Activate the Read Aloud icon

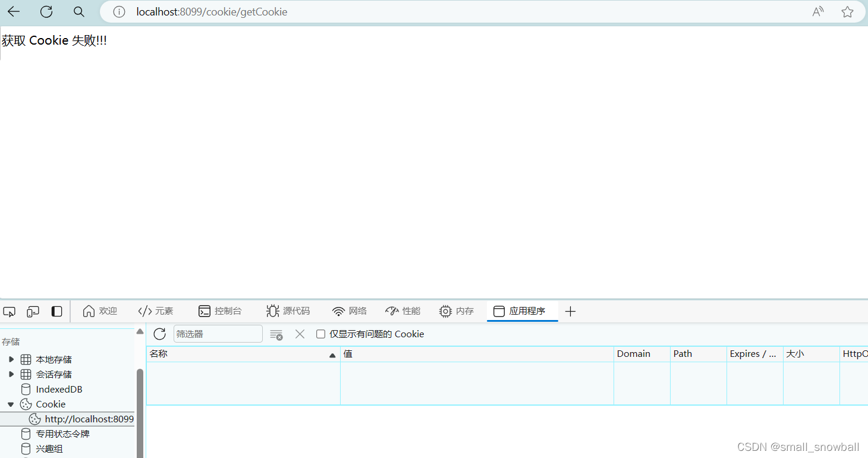(818, 12)
